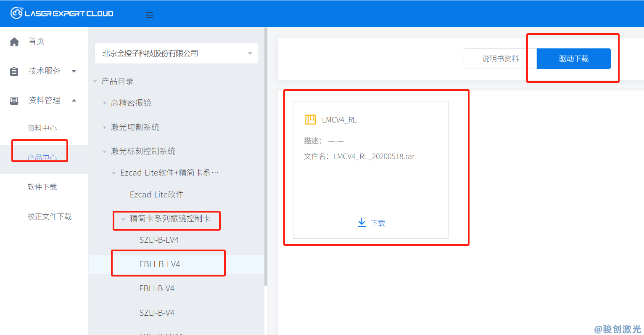The image size is (644, 335).
Task: Click the 下载 download link
Action: coord(378,223)
